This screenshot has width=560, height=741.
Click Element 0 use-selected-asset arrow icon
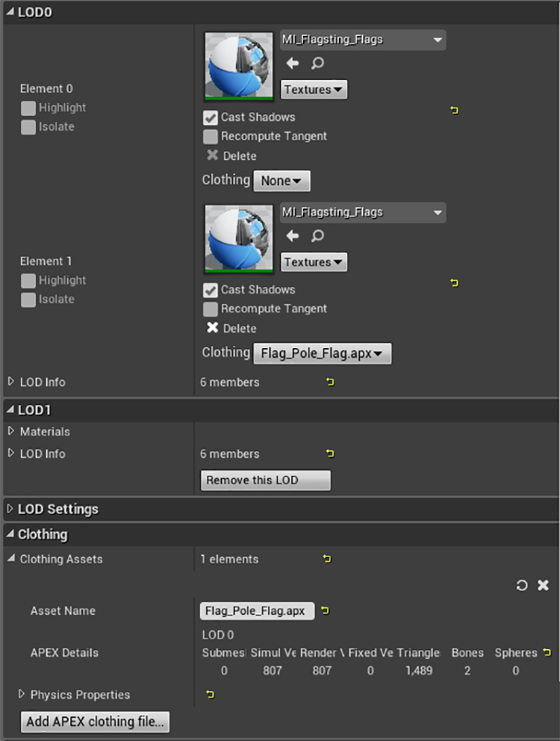click(293, 63)
